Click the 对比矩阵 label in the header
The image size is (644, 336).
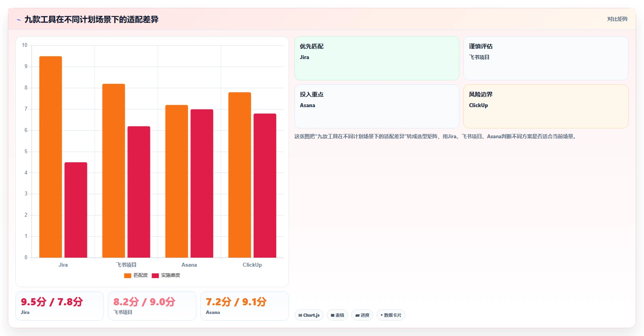point(617,19)
